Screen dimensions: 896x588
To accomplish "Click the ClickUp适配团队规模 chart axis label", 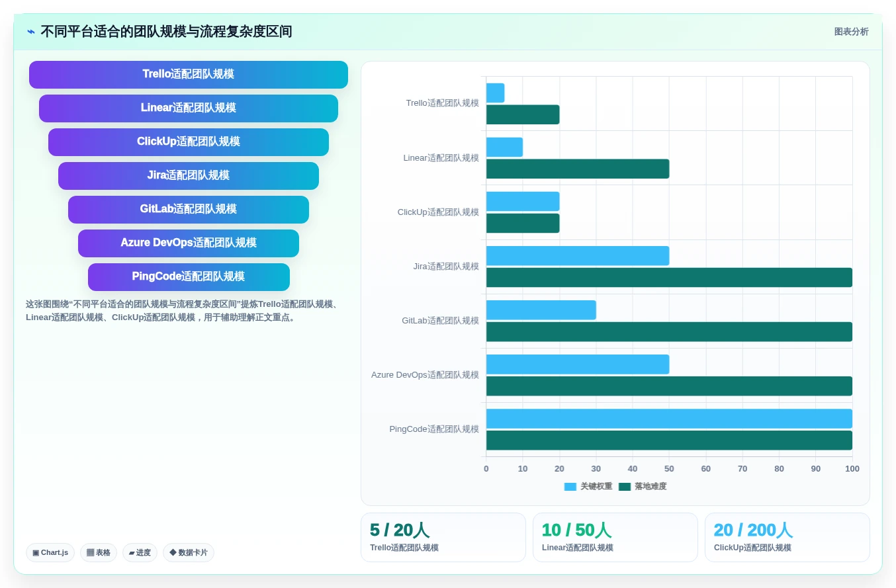I will pos(438,212).
